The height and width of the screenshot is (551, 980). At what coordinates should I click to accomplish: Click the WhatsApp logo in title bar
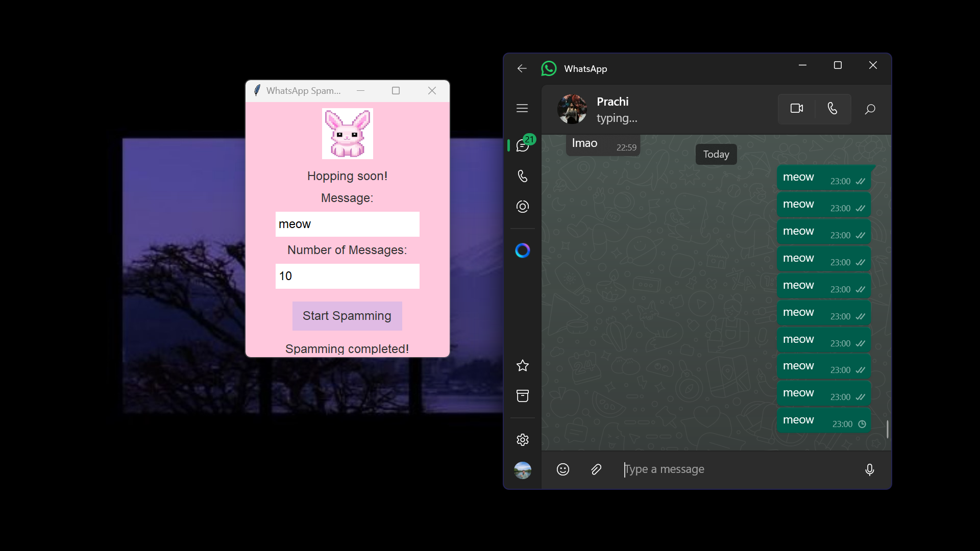pyautogui.click(x=549, y=68)
